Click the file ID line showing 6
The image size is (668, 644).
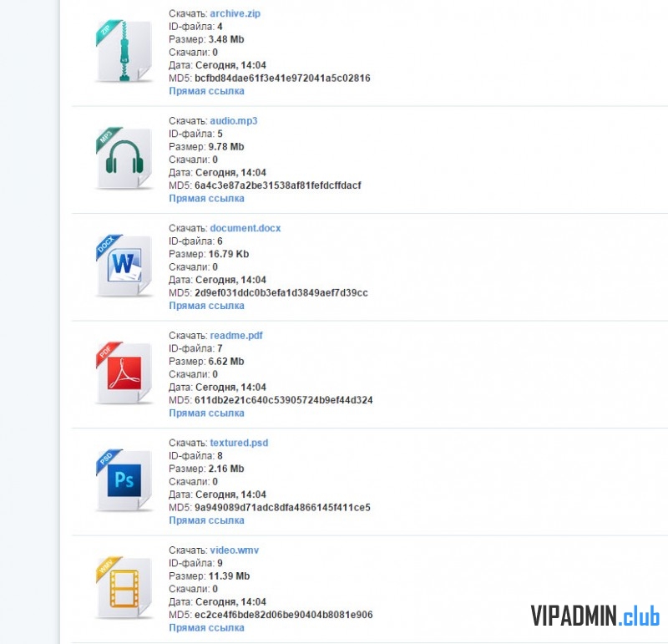click(x=195, y=241)
